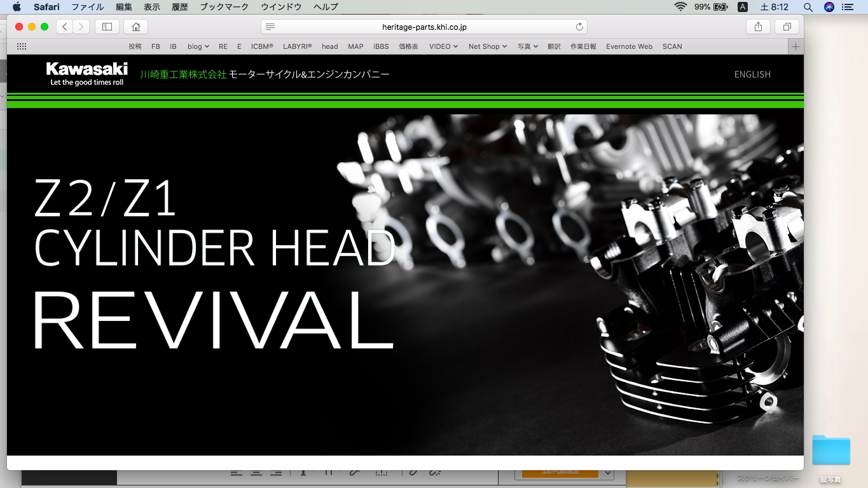Open the SCAN bookmark
This screenshot has height=488, width=868.
point(672,46)
